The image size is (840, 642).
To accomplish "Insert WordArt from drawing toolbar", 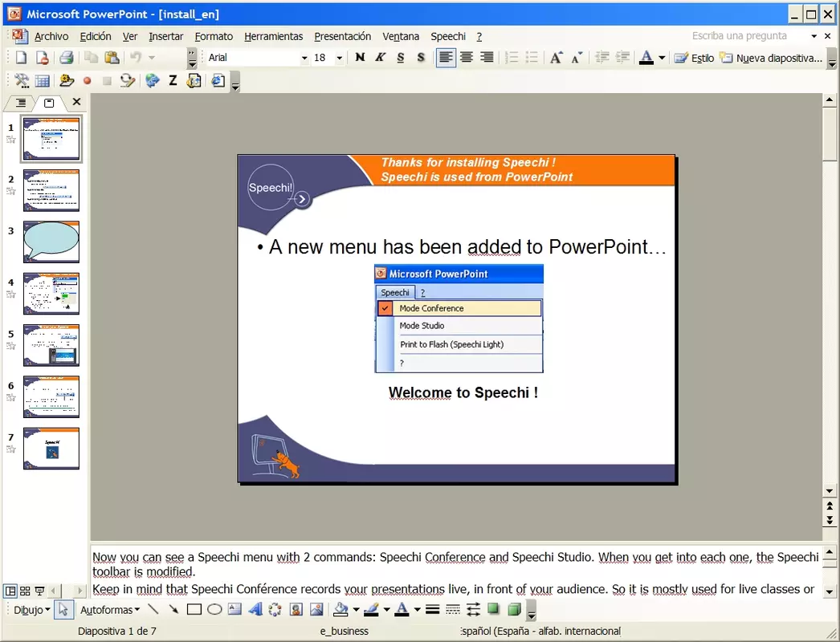I will click(255, 609).
